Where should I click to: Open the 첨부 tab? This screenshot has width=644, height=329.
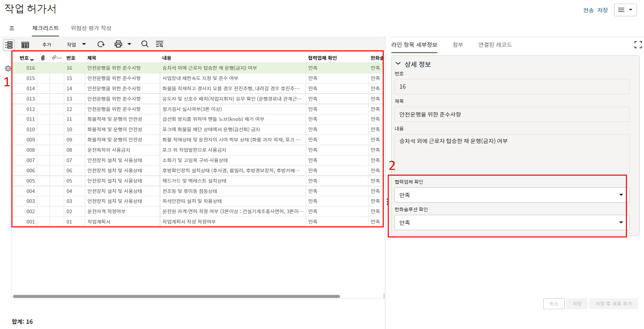(x=458, y=45)
